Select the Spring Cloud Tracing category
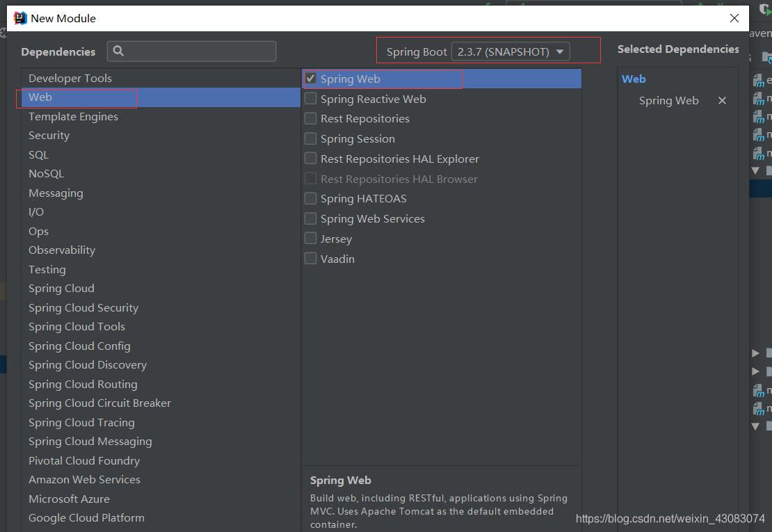Screen dimensions: 772x532 click(x=161, y=422)
